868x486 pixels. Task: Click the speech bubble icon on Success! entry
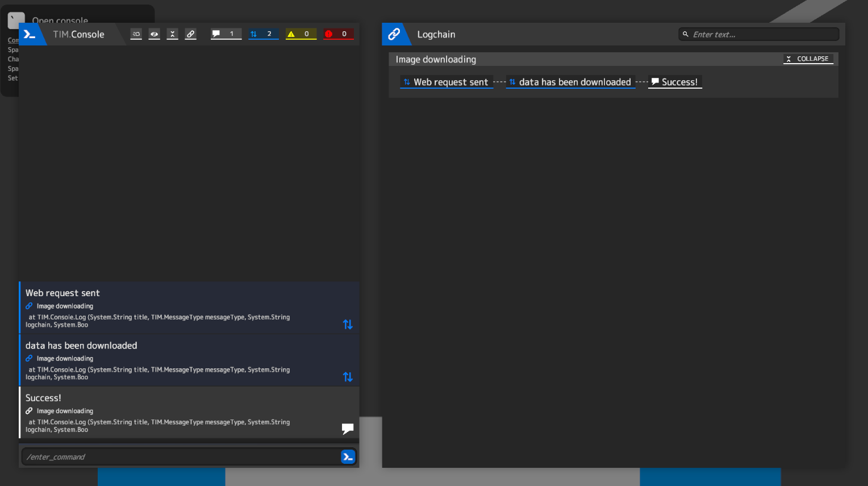point(348,429)
